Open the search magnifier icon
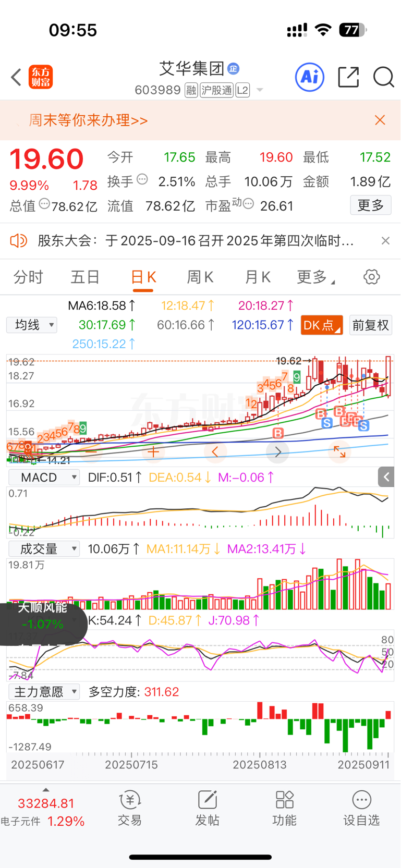The height and width of the screenshot is (868, 401). click(383, 77)
